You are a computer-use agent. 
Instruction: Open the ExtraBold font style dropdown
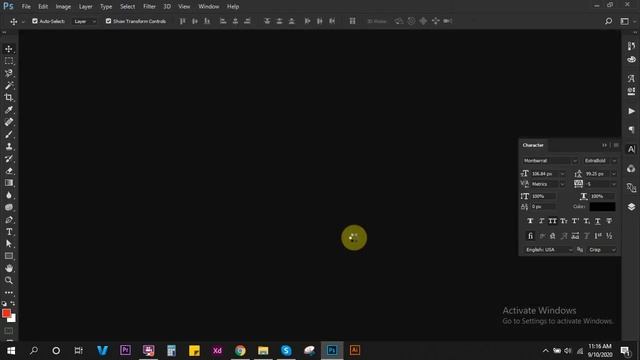[613, 161]
